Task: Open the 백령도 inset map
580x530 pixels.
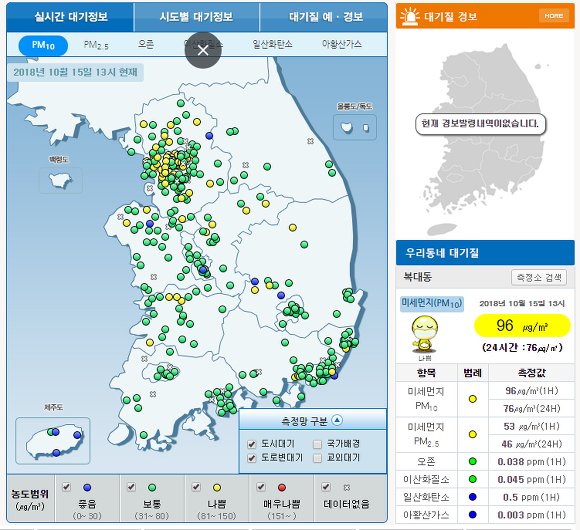Action: tap(61, 180)
